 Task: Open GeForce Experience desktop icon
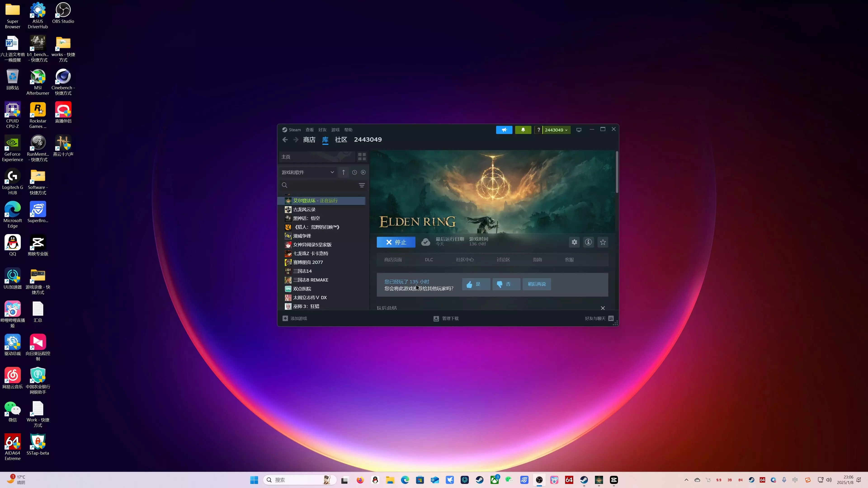tap(12, 148)
